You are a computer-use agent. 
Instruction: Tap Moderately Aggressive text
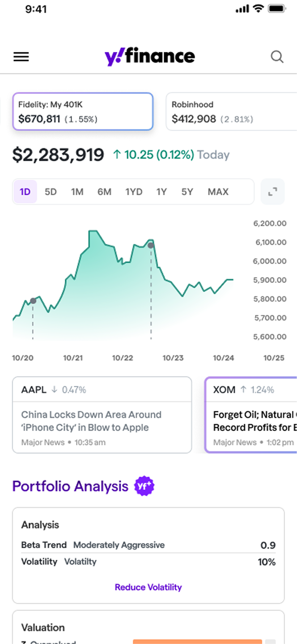(119, 545)
